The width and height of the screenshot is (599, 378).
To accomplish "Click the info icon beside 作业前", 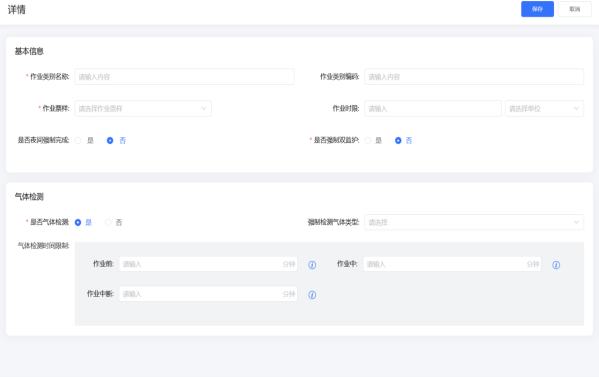I will point(312,265).
